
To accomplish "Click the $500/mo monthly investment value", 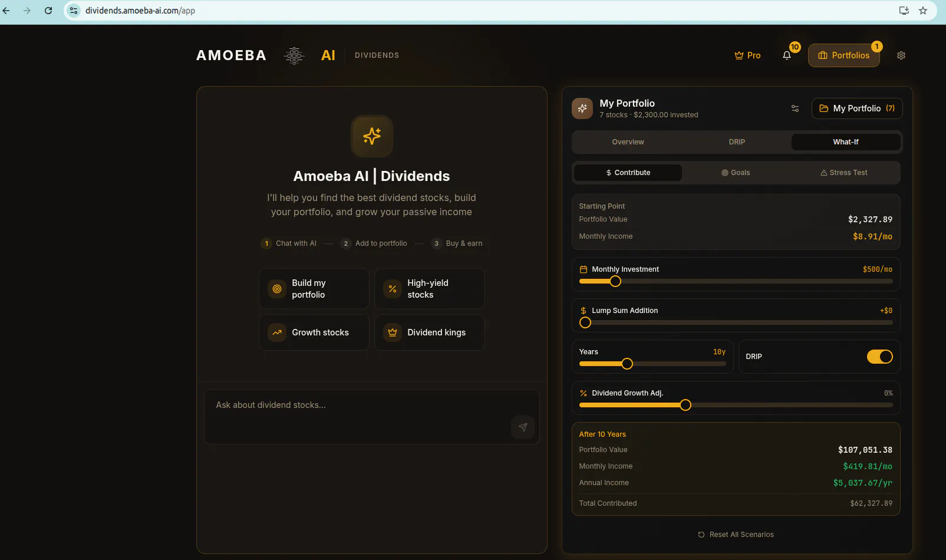I will click(878, 269).
